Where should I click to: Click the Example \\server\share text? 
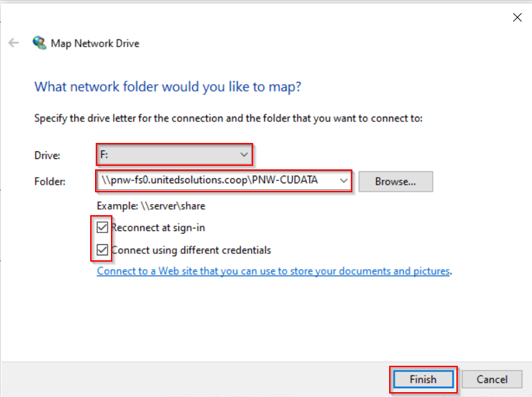151,206
